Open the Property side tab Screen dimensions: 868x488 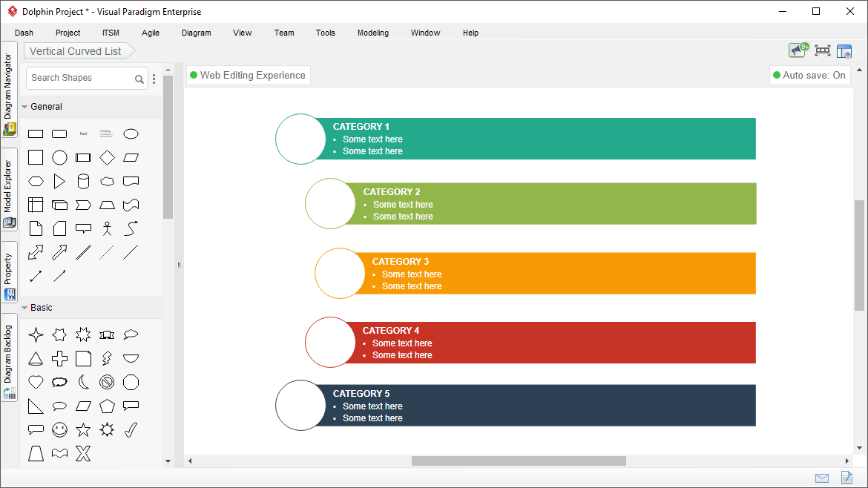(x=9, y=272)
